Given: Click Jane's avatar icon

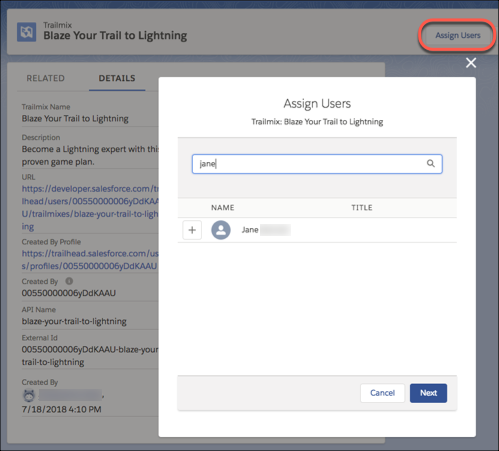Looking at the screenshot, I should 221,230.
